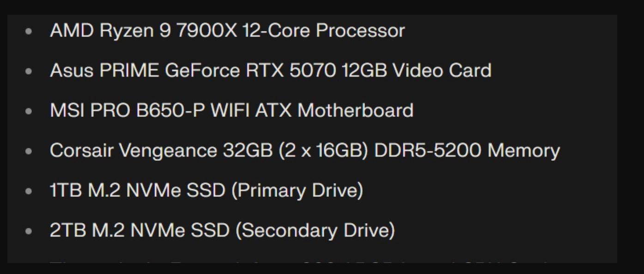This screenshot has height=274, width=644.
Task: Click the bullet beside the 2TB SSD line
Action: click(30, 231)
